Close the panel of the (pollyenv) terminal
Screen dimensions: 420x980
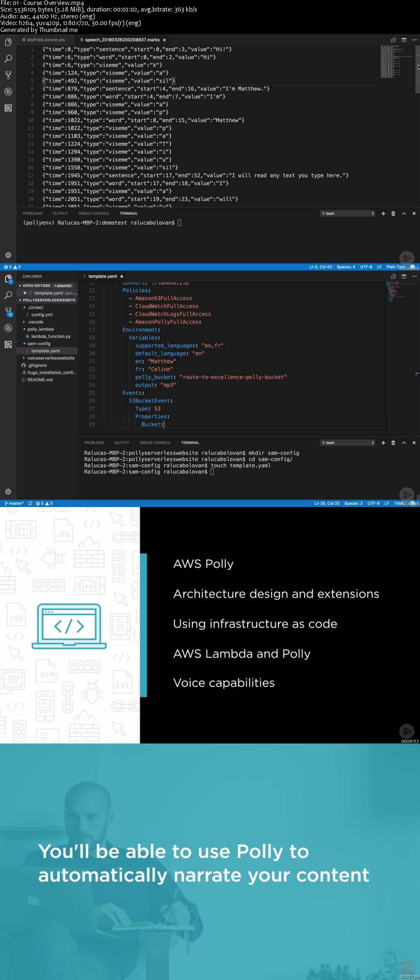coord(414,213)
